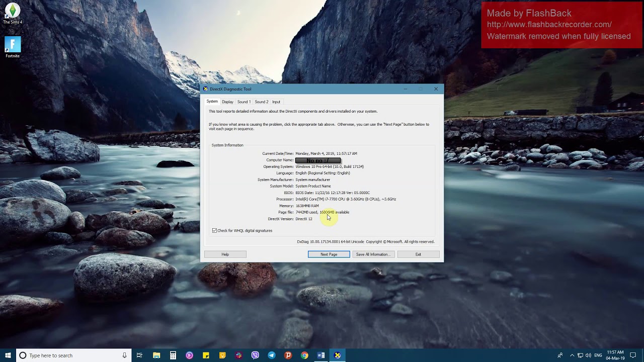Click the Next Page button
This screenshot has height=362, width=644.
pos(329,254)
